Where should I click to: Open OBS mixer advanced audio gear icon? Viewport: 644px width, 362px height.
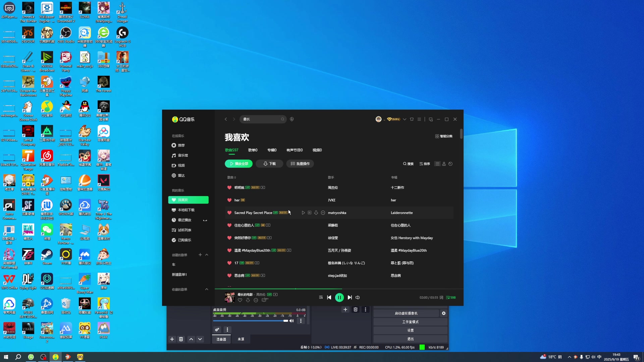(217, 330)
